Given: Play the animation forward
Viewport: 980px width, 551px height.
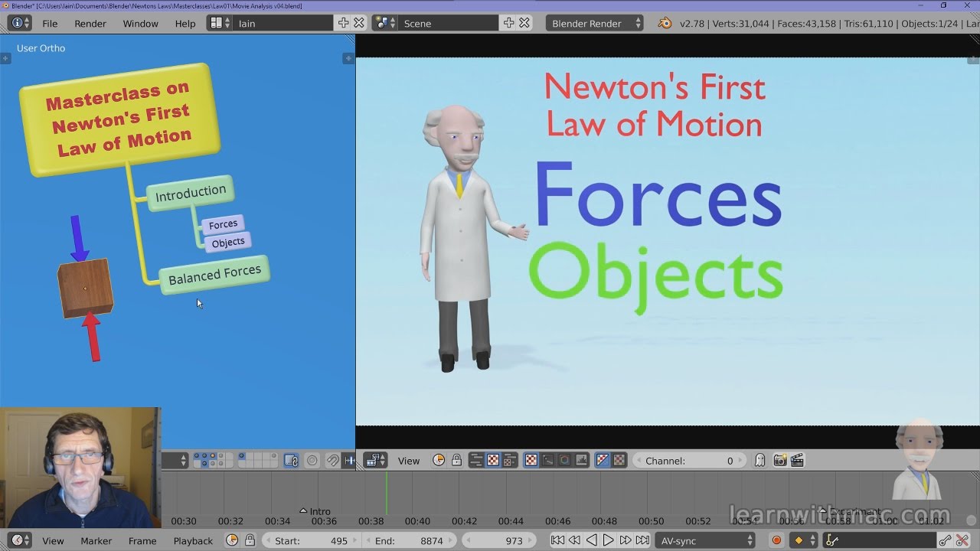Looking at the screenshot, I should pyautogui.click(x=608, y=541).
